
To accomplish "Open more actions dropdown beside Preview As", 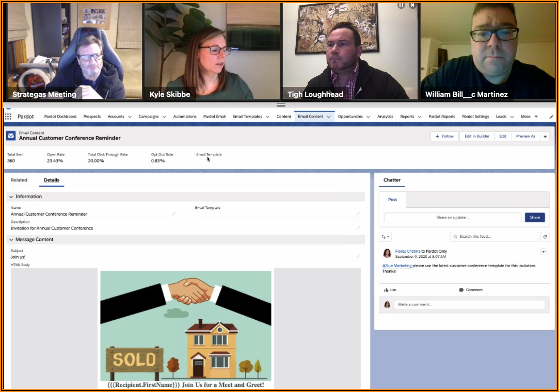I will pyautogui.click(x=546, y=137).
